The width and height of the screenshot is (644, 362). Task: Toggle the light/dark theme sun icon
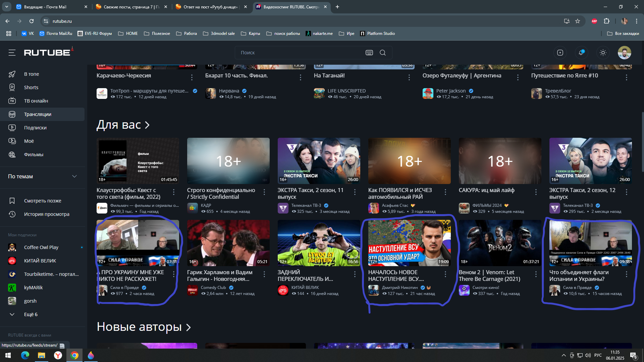click(x=603, y=53)
